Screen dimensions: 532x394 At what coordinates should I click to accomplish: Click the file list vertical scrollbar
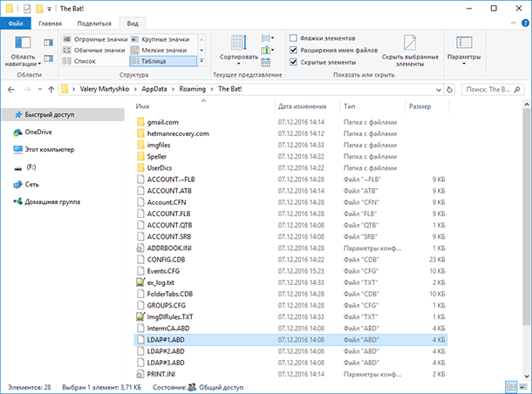(526, 217)
